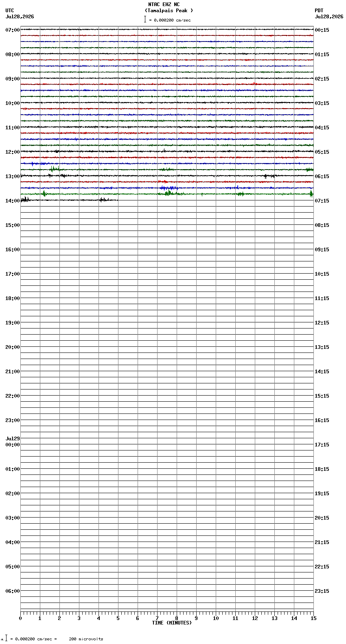The width and height of the screenshot is (346, 644).
Task: Click the 04:15 PDT row label
Action: 322,128
